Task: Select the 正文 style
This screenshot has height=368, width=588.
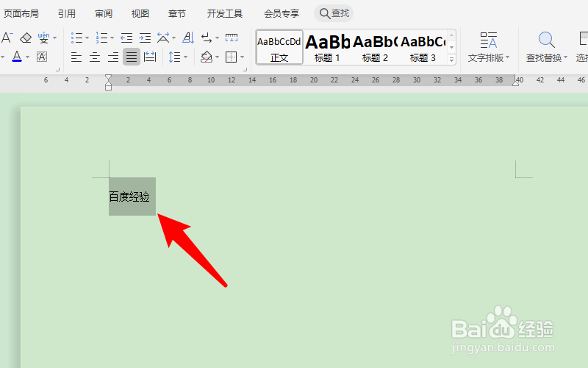Action: [279, 48]
